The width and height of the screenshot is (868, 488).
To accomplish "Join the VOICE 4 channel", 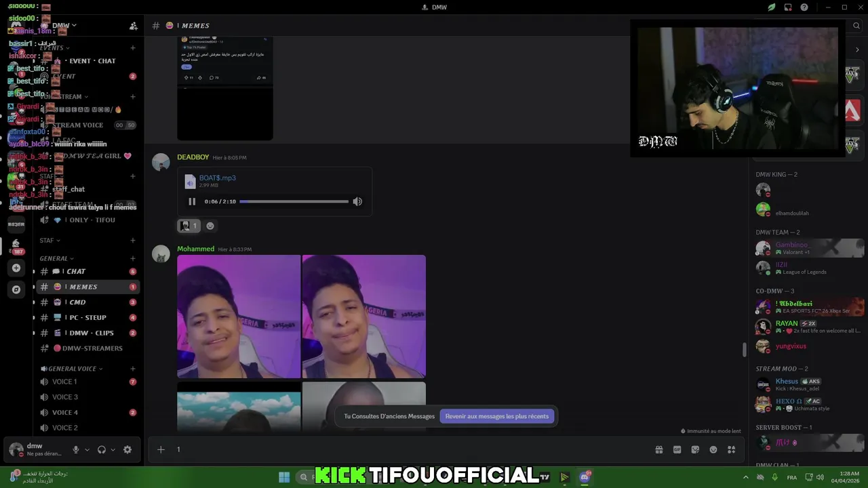I will (x=87, y=412).
